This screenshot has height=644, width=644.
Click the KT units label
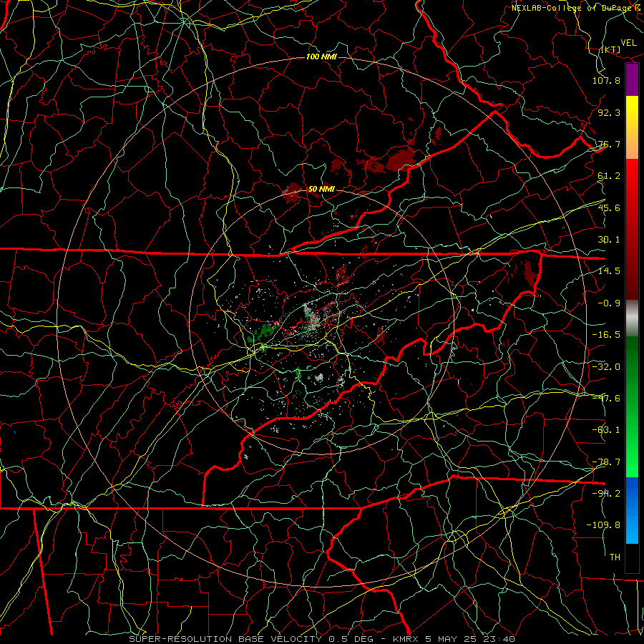611,49
